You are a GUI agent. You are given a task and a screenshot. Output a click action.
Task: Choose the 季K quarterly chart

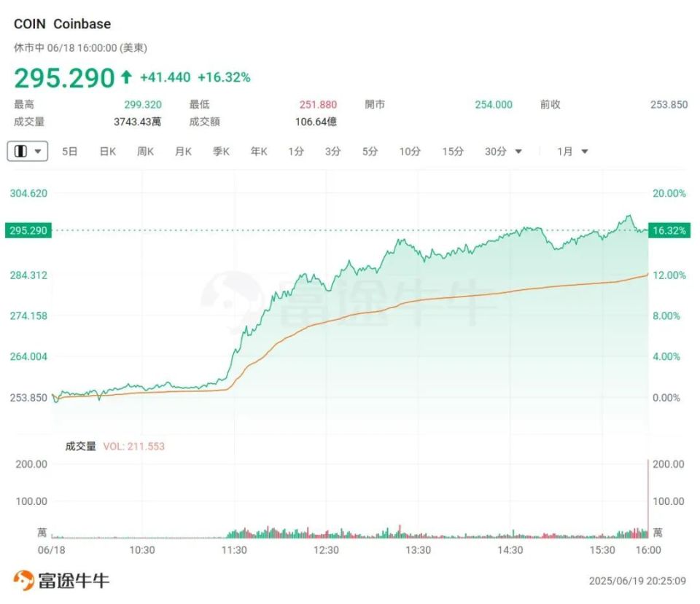coord(221,152)
